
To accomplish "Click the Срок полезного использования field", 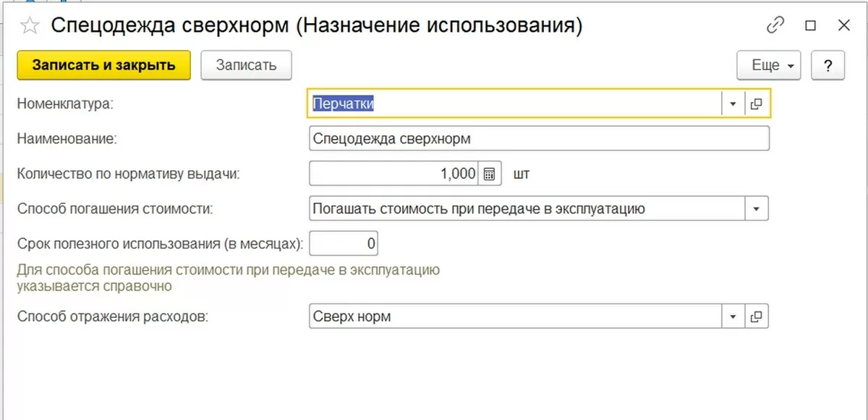I will point(344,244).
